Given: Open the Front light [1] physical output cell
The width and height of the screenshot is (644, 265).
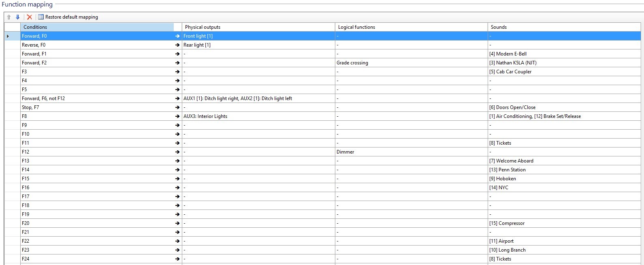Looking at the screenshot, I should point(258,36).
